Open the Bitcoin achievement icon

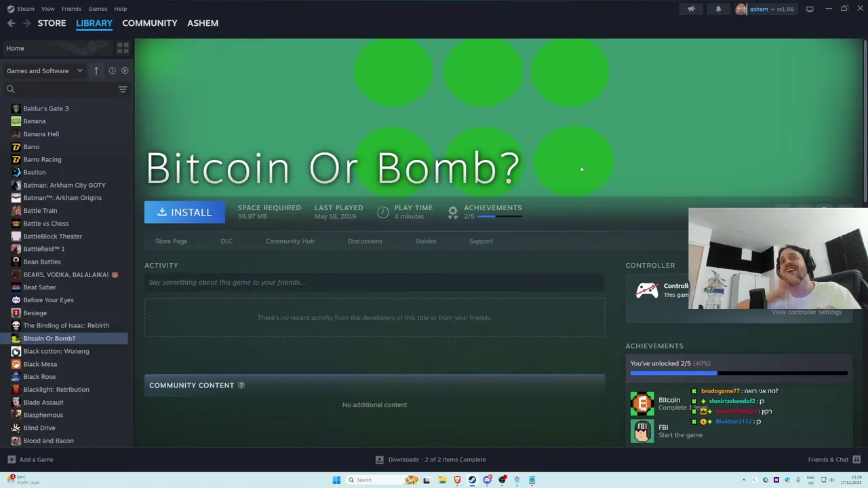pos(642,404)
